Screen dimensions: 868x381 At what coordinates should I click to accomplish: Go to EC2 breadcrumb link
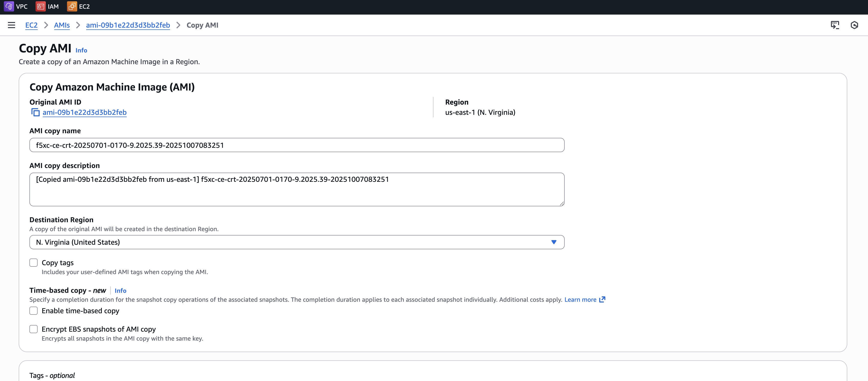31,25
